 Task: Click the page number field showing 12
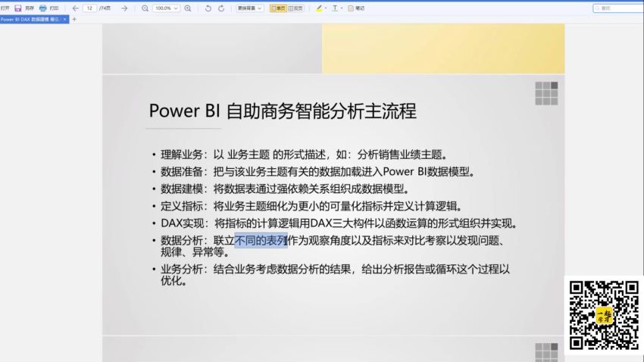tap(89, 8)
